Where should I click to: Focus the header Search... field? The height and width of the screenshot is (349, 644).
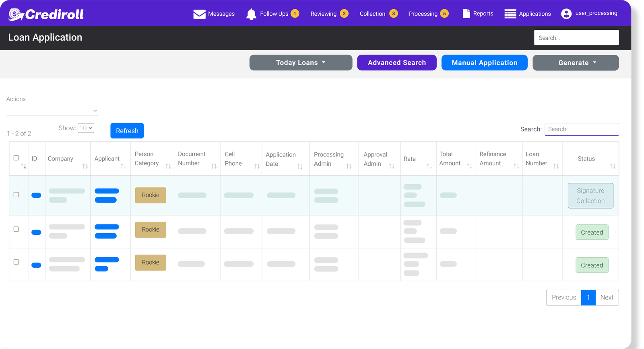(x=576, y=38)
